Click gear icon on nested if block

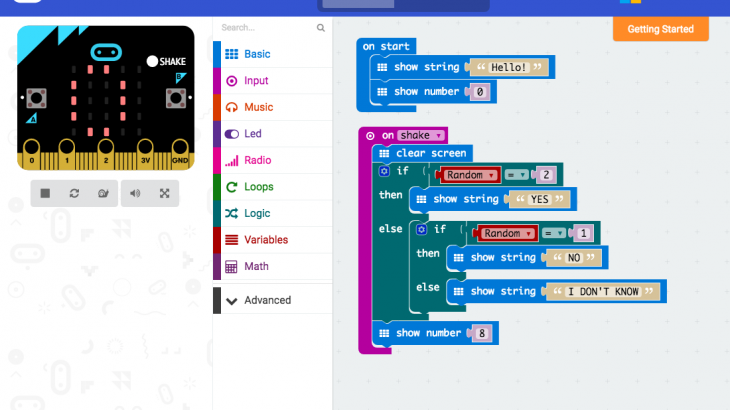(x=421, y=229)
